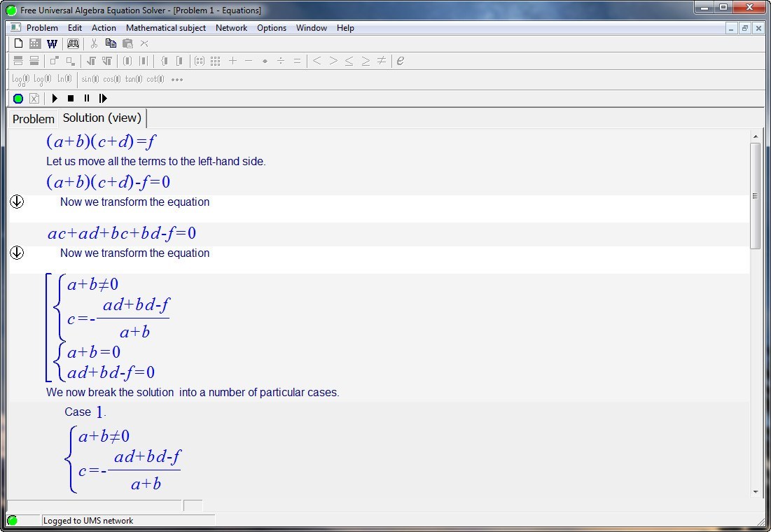Insert a subscript index template
This screenshot has height=532, width=771.
click(x=70, y=61)
